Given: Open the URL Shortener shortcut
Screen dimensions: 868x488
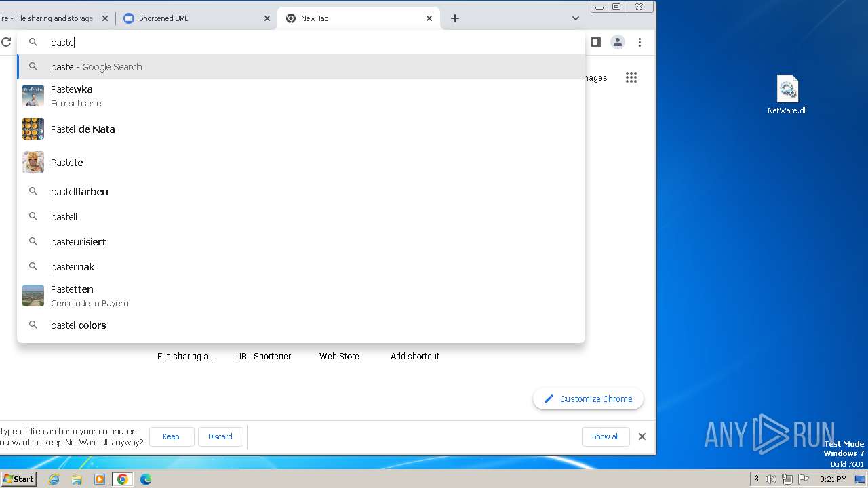Looking at the screenshot, I should point(263,356).
